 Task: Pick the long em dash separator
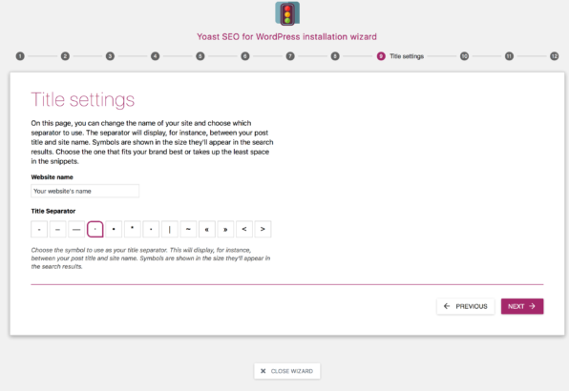coord(76,229)
